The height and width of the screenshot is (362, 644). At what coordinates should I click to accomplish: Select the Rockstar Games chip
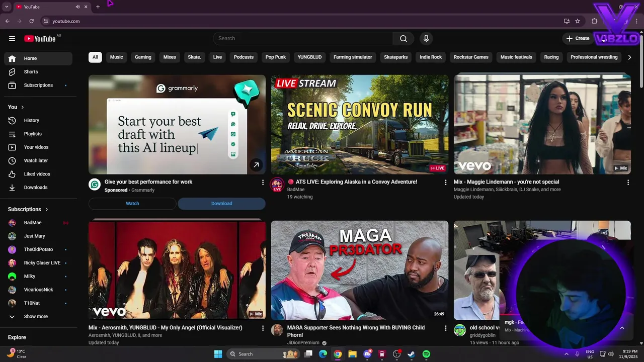tap(471, 57)
